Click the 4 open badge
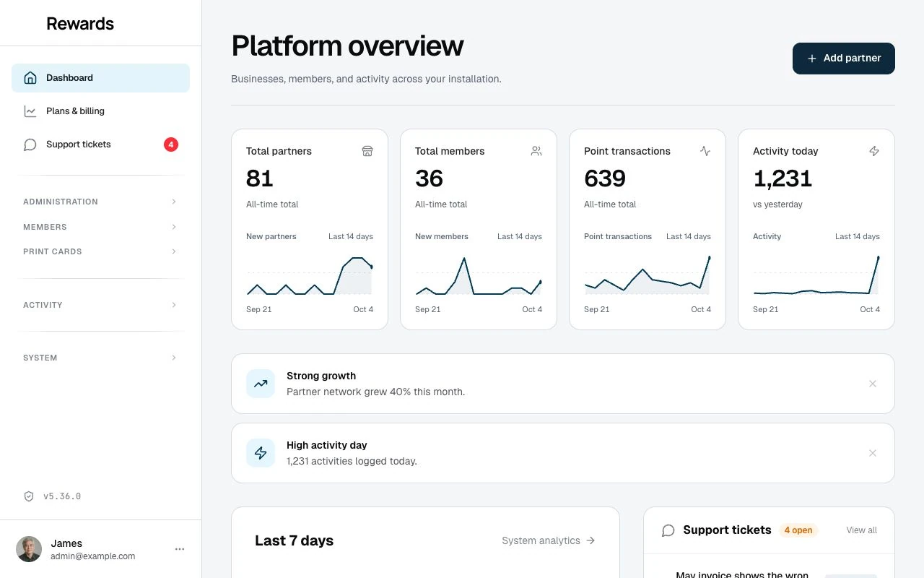 click(798, 530)
